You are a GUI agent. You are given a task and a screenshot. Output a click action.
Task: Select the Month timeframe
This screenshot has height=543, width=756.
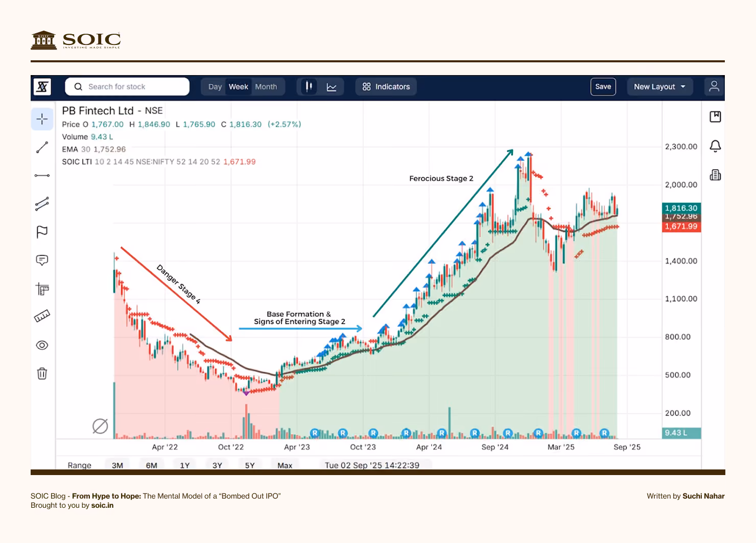pyautogui.click(x=266, y=87)
